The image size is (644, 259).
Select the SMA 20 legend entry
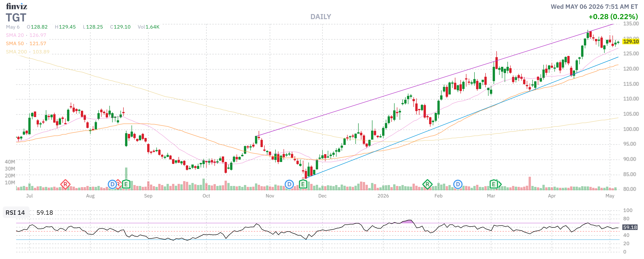pyautogui.click(x=26, y=35)
